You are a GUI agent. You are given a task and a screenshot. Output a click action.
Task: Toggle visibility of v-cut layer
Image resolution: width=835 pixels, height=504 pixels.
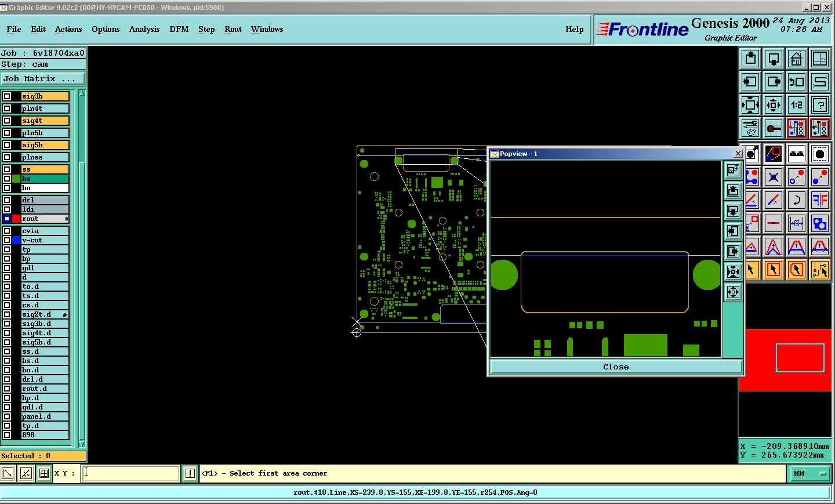7,240
